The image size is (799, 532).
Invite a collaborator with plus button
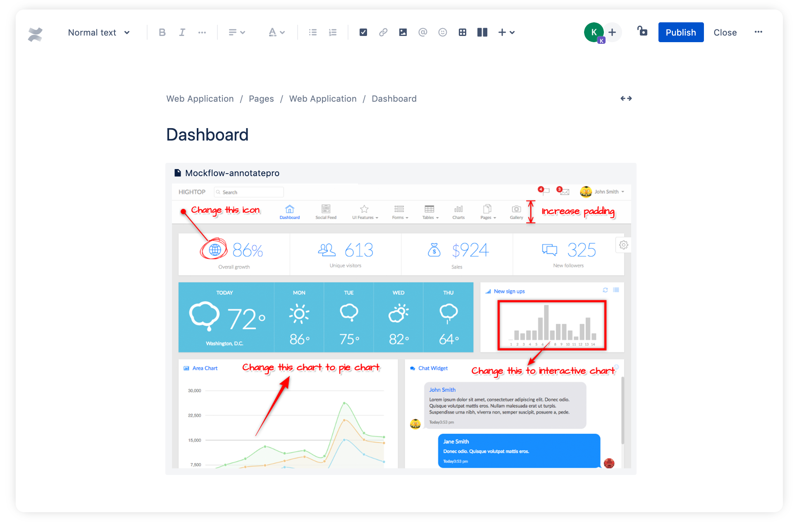click(612, 32)
